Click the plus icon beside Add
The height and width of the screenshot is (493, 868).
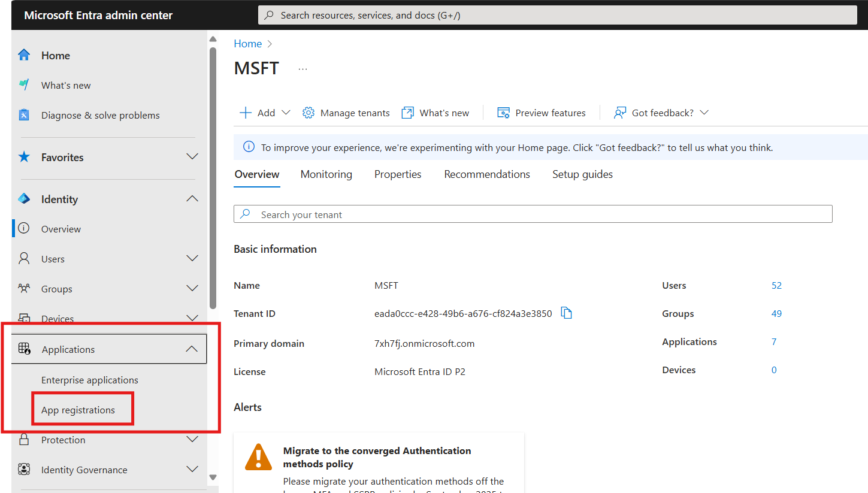[246, 113]
